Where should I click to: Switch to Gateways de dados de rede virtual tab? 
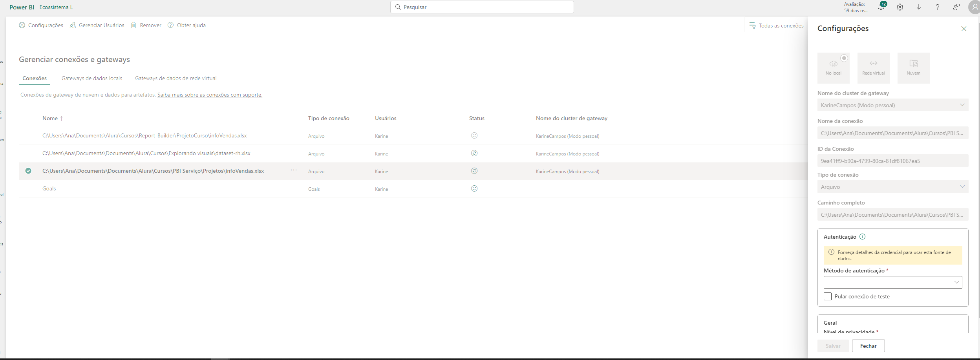(176, 78)
